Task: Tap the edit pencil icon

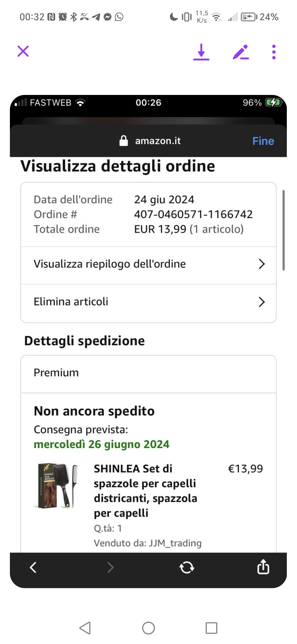Action: pos(241,52)
